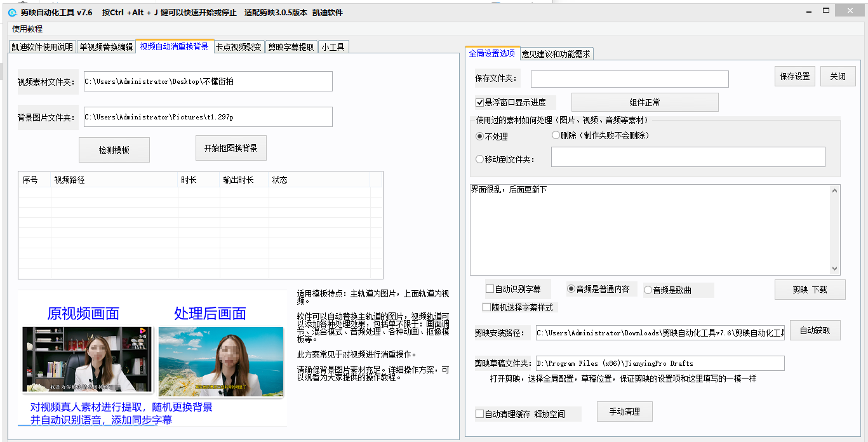The image size is (868, 442).
Task: Choose the 音频是歌曲 radio button
Action: [x=648, y=290]
